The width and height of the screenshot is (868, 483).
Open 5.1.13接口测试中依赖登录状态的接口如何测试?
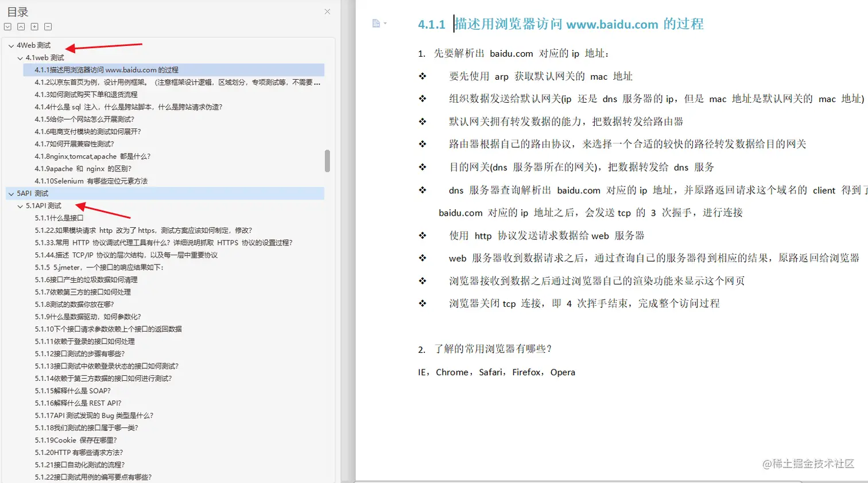[107, 366]
